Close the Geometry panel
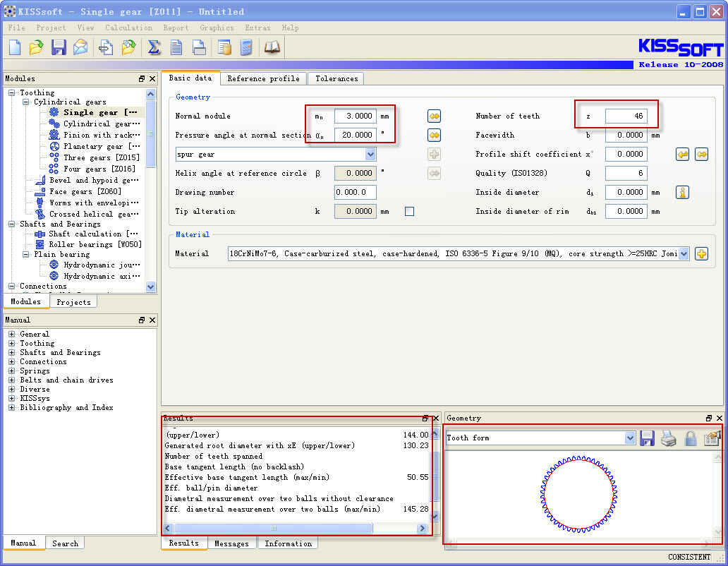728x566 pixels. pyautogui.click(x=720, y=419)
